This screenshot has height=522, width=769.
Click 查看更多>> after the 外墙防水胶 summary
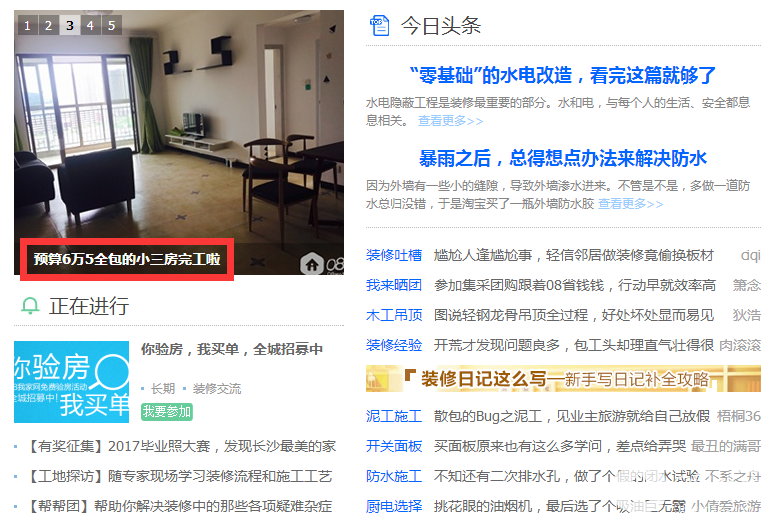[x=630, y=204]
